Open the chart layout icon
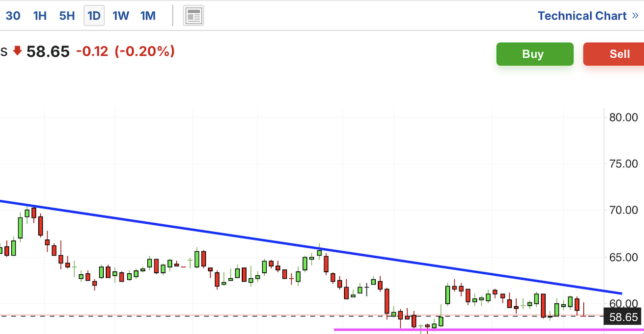Screen dimensions: 644x334 [193, 16]
